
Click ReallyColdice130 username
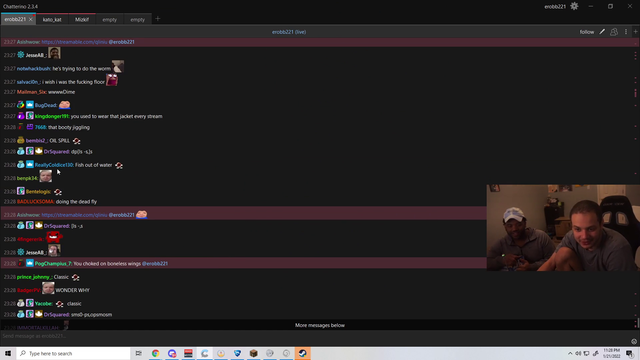coord(54,165)
